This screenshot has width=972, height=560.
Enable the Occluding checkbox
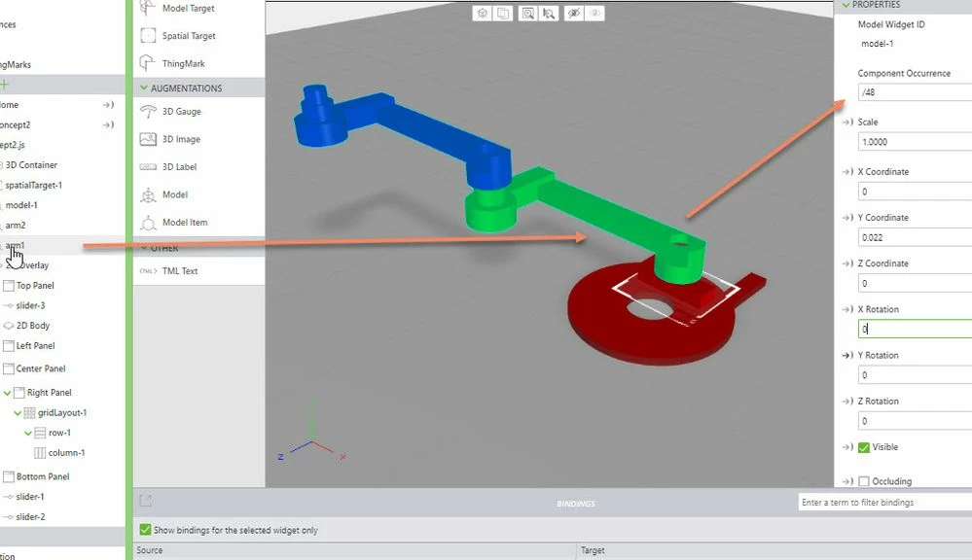pos(864,481)
